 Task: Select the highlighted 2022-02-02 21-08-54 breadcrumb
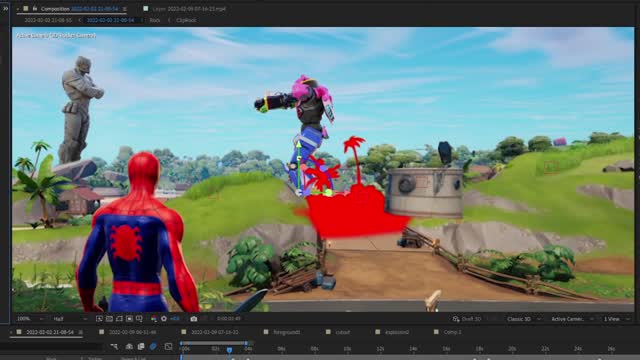tap(110, 20)
